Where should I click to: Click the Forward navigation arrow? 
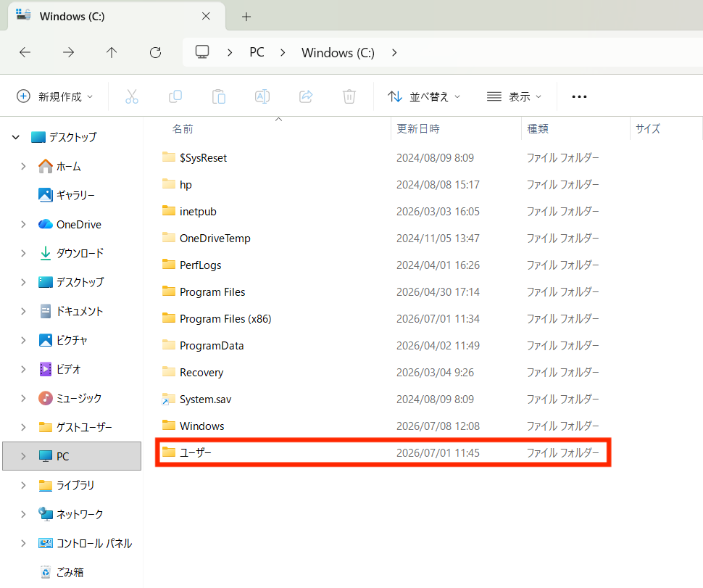68,52
